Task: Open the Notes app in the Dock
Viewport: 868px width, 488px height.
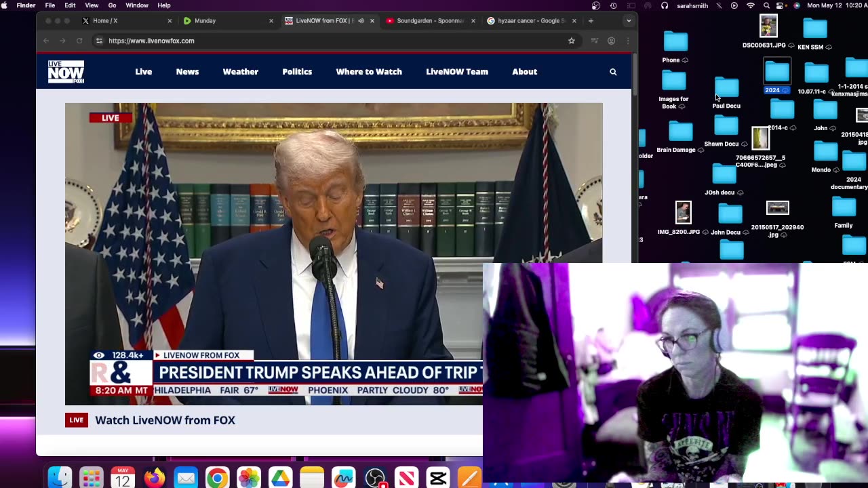Action: (x=312, y=478)
